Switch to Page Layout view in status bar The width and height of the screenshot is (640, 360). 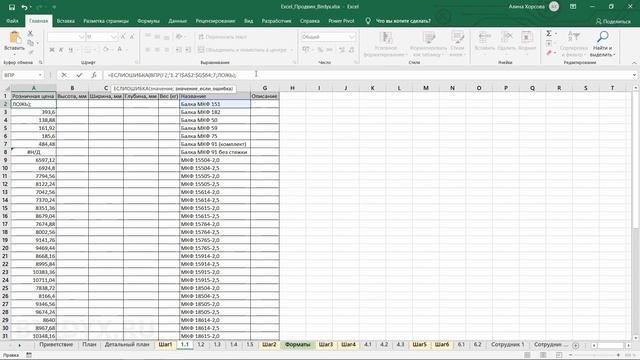coord(543,355)
